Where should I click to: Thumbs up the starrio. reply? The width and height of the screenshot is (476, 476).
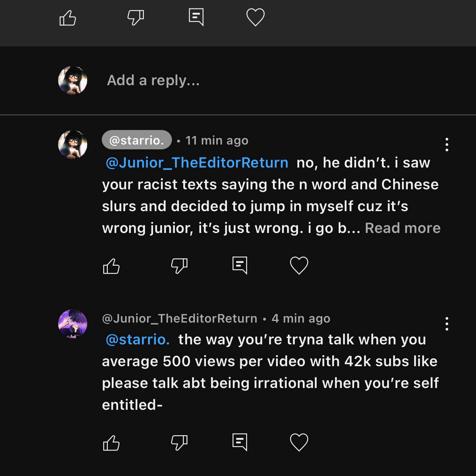111,266
